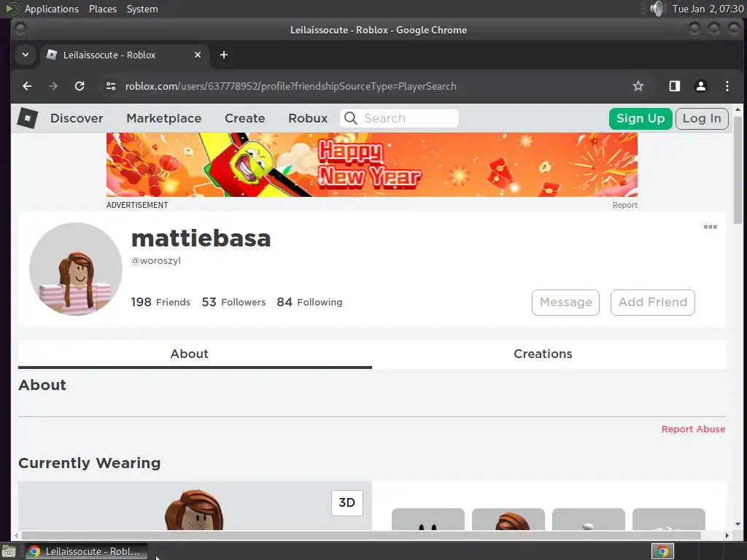Click the Roblox logo home icon
The image size is (747, 560).
click(x=28, y=118)
